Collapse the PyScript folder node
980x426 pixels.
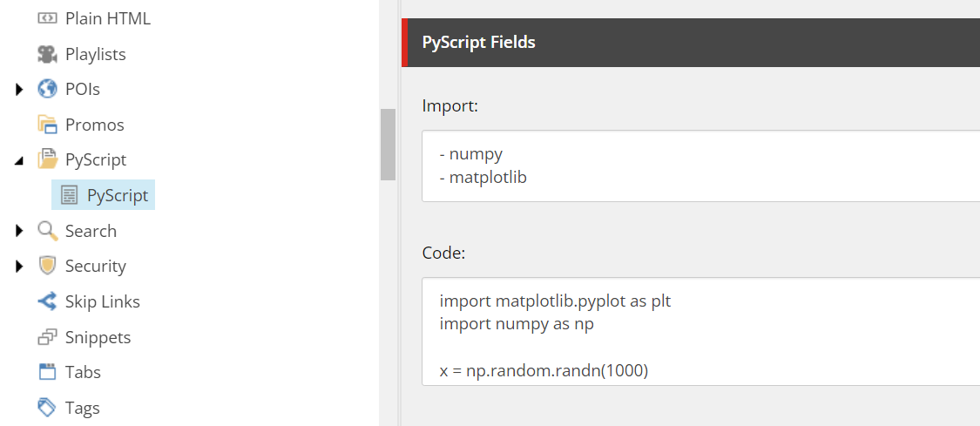point(19,161)
